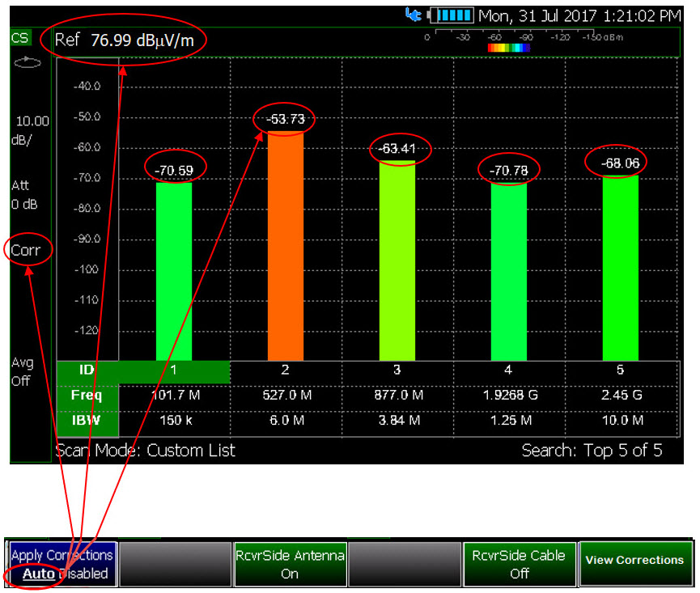Click the rainbow power color scale
Screen dimensions: 700x593
pyautogui.click(x=509, y=48)
